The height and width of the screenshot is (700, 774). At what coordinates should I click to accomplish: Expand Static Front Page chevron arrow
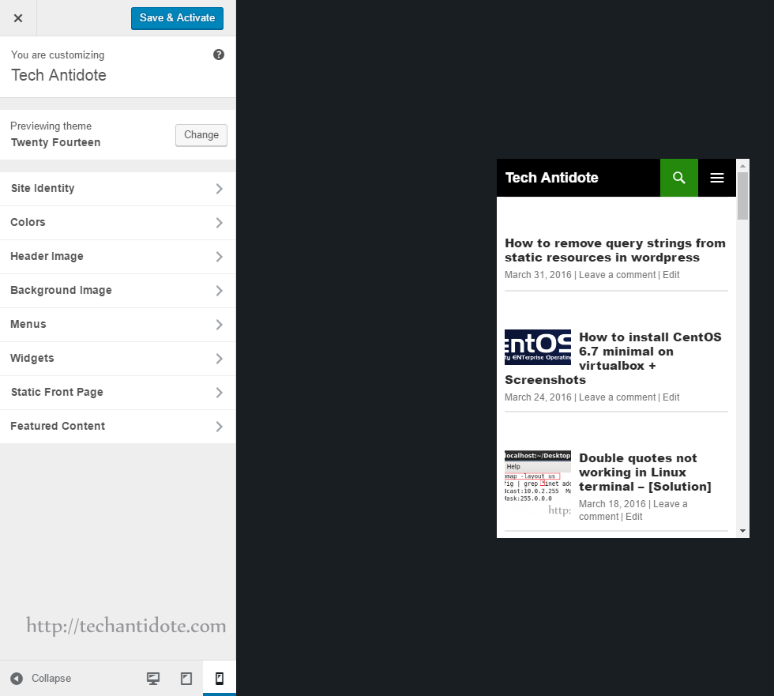pos(220,393)
